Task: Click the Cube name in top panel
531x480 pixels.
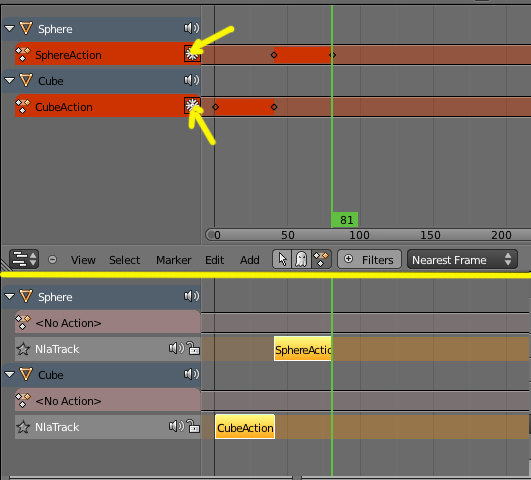Action: pyautogui.click(x=50, y=81)
